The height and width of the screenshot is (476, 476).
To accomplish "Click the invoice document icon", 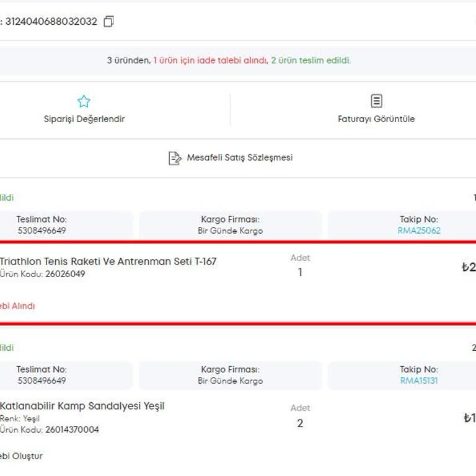I will coord(376,101).
